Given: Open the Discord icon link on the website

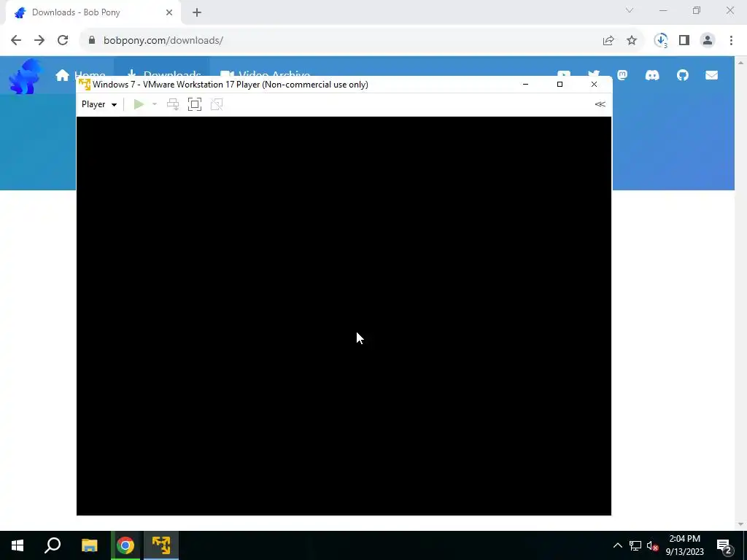Looking at the screenshot, I should tap(652, 75).
